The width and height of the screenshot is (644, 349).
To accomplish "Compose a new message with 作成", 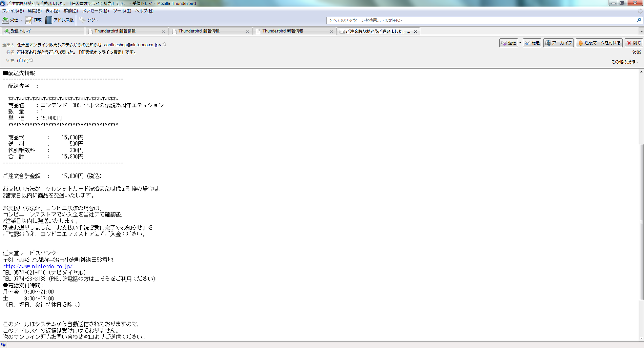I will click(x=33, y=20).
